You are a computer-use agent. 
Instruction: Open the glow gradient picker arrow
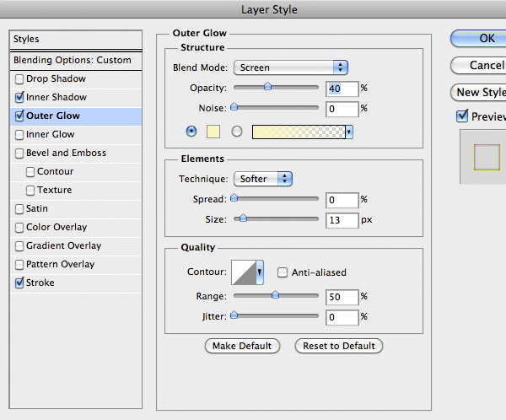(x=348, y=132)
